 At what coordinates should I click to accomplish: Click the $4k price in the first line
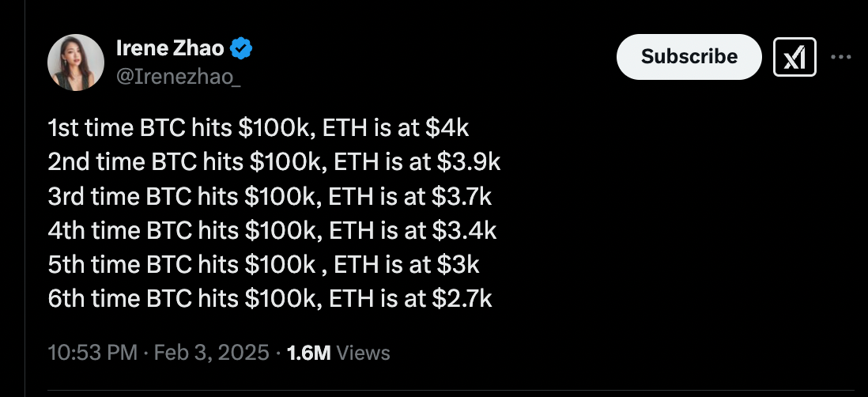tap(457, 127)
